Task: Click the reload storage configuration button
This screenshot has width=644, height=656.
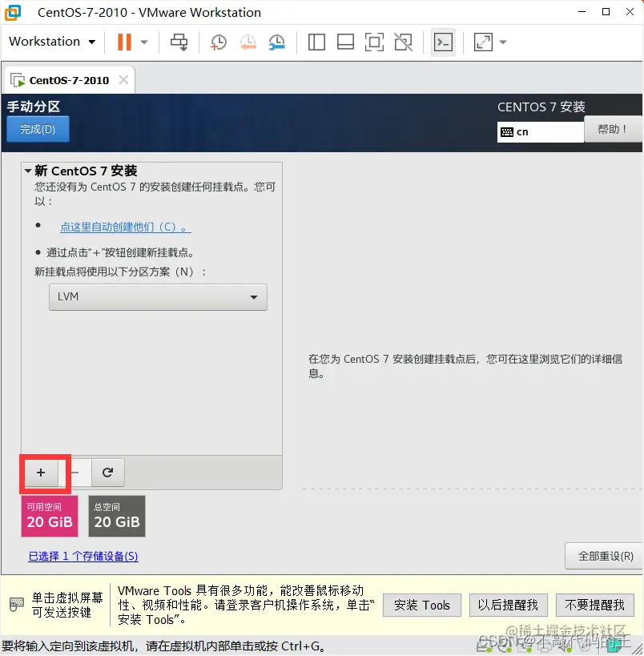Action: [108, 473]
